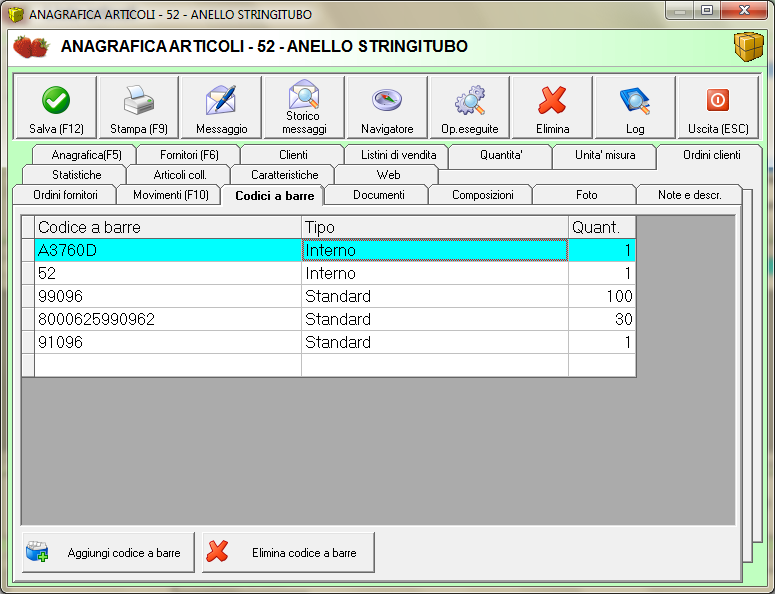Select the Note e descr. tab
This screenshot has width=775, height=594.
689,195
